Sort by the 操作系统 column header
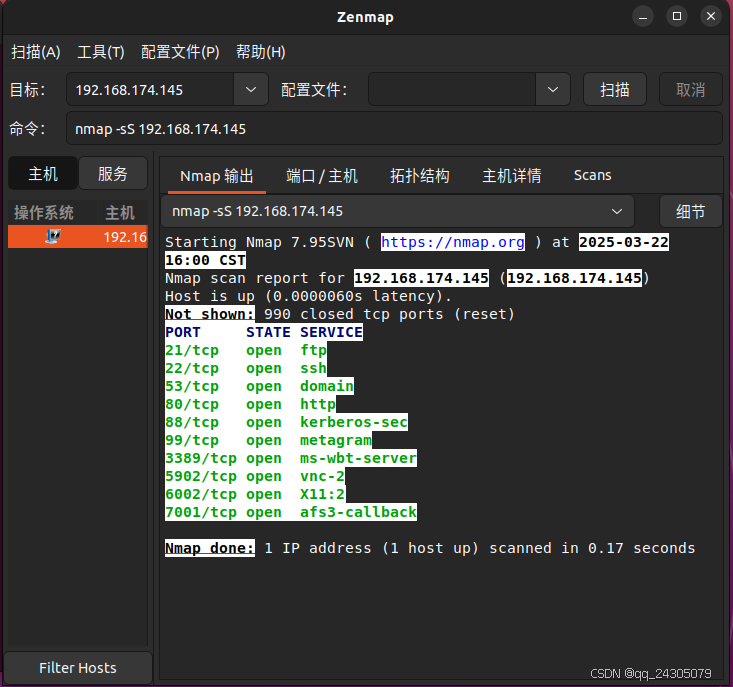733x687 pixels. [x=53, y=213]
